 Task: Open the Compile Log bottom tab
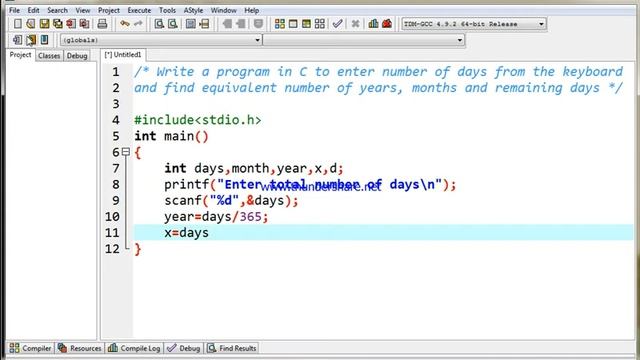134,348
